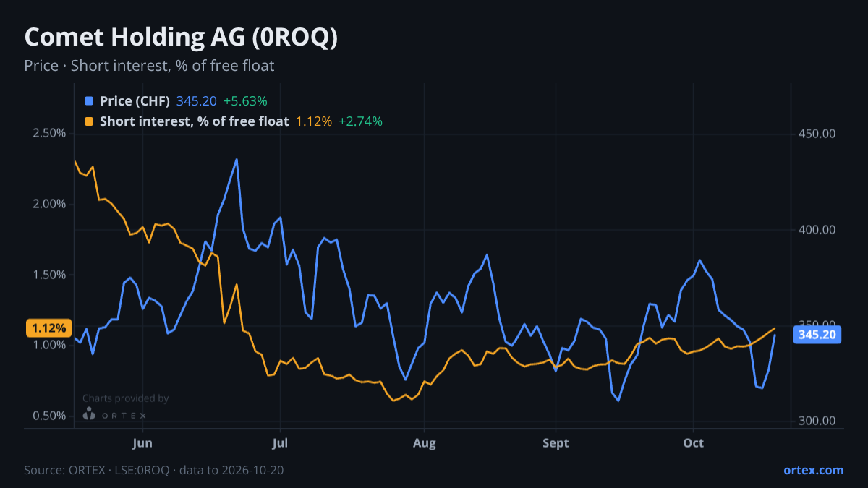Viewport: 868px width, 488px height.
Task: Click the 1.00% left axis label
Action: coord(49,345)
